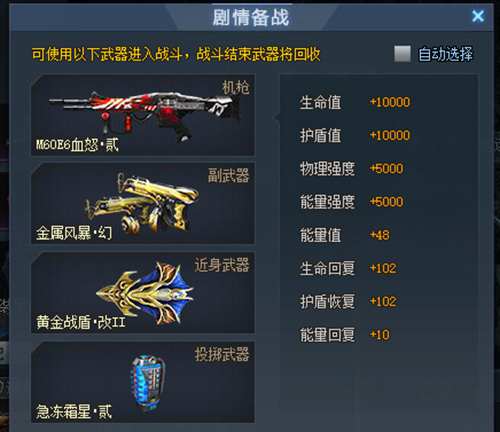Select the 投掷武器 weapon slot

pos(143,382)
